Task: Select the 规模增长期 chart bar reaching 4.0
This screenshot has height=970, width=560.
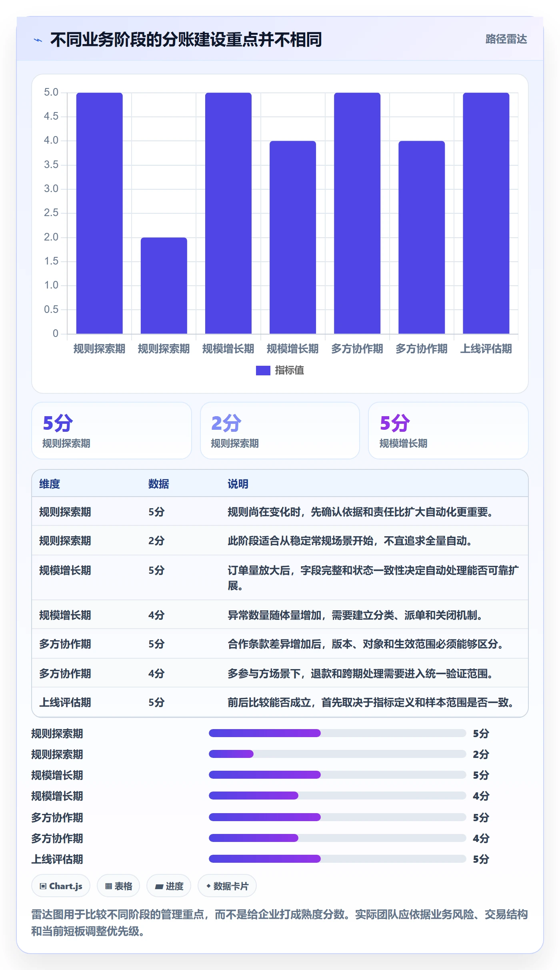Action: pos(293,237)
